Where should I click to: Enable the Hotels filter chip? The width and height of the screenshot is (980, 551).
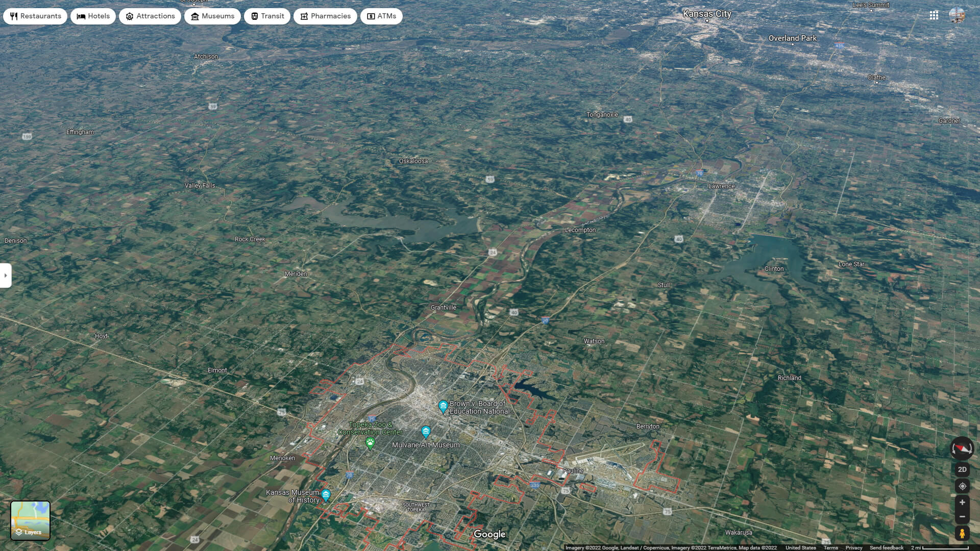click(93, 16)
